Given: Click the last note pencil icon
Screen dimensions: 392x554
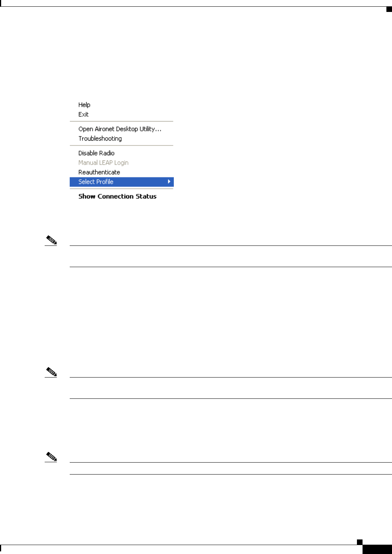Looking at the screenshot, I should 51,457.
